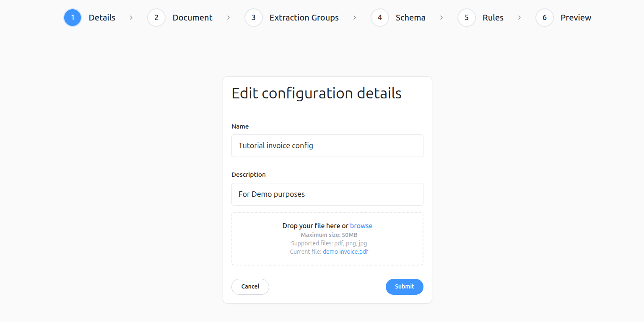Focus the Name input field
The height and width of the screenshot is (322, 644).
coord(327,146)
